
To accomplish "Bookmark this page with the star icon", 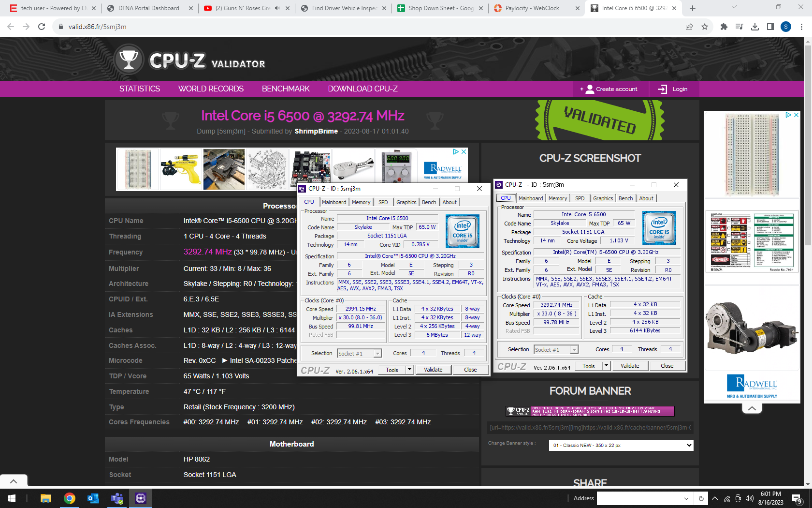I will click(x=705, y=27).
